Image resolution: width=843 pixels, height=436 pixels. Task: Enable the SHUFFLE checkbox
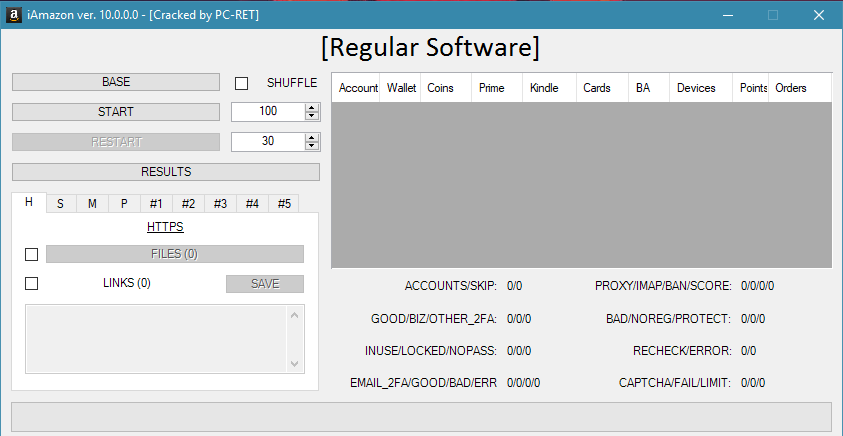241,83
